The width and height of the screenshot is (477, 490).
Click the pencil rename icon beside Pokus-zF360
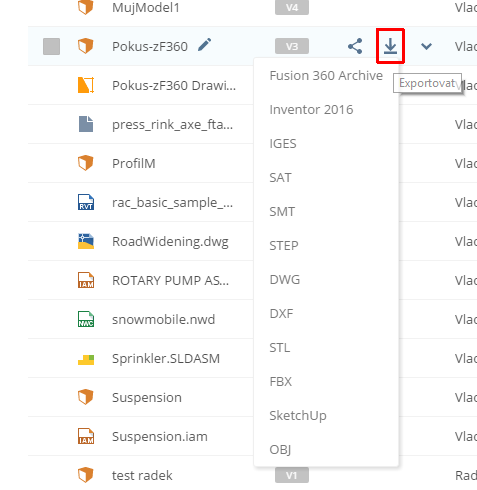205,45
